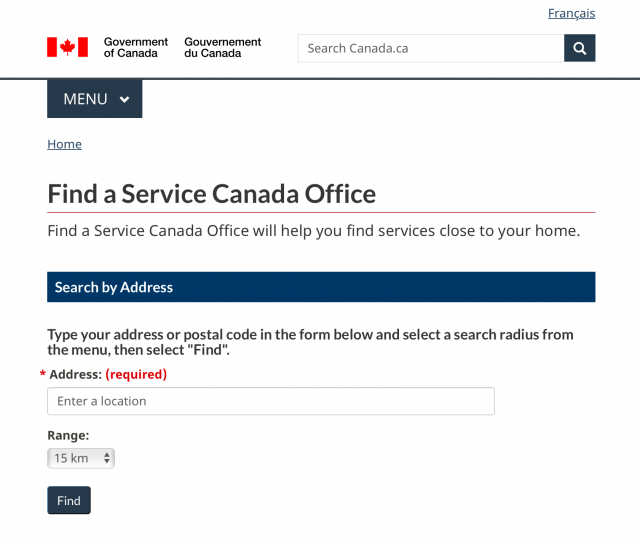Click the Enter a location address field
This screenshot has height=542, width=640.
[x=271, y=401]
